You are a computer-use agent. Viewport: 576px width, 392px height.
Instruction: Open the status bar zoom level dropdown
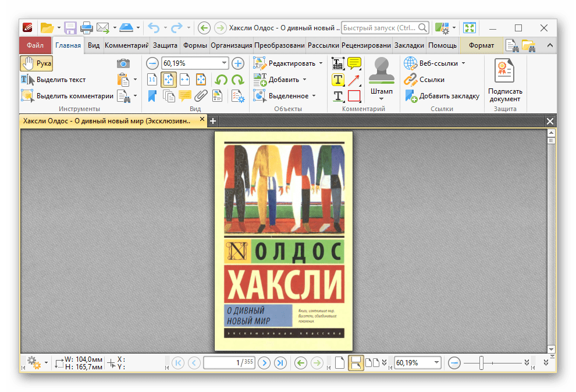tap(436, 363)
